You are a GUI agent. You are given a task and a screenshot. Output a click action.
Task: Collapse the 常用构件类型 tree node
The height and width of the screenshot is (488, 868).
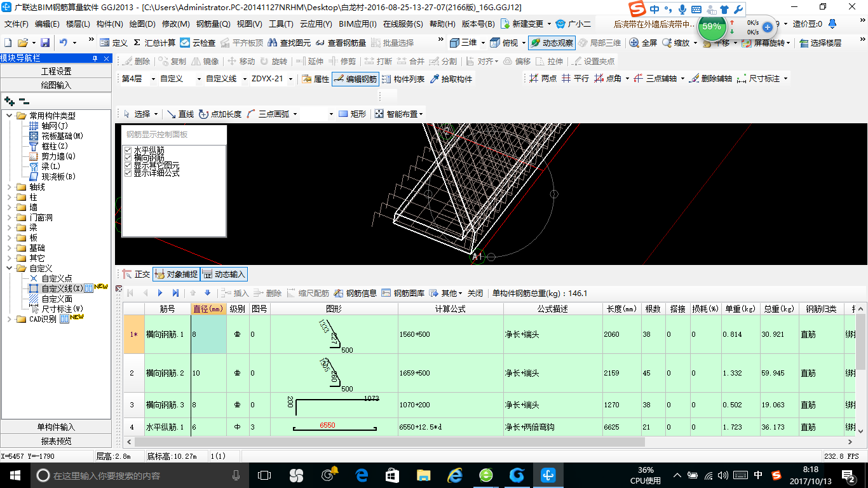(x=9, y=116)
